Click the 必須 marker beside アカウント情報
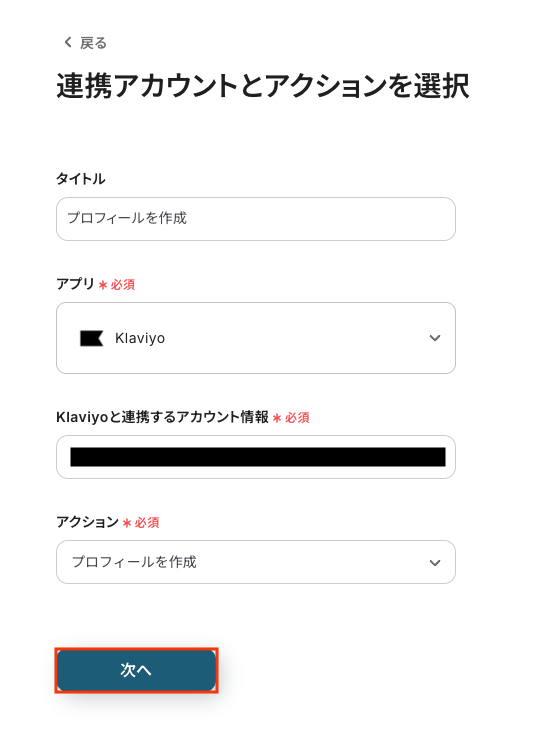539x743 pixels. pyautogui.click(x=297, y=417)
